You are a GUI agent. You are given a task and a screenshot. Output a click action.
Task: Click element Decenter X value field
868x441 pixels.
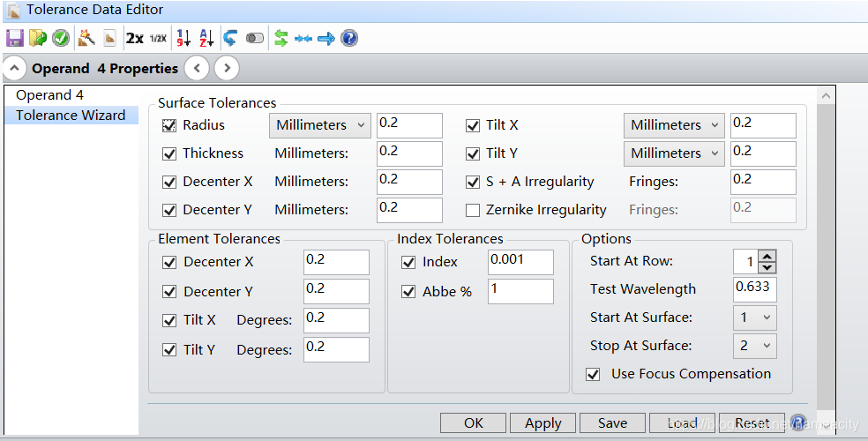[x=336, y=262]
